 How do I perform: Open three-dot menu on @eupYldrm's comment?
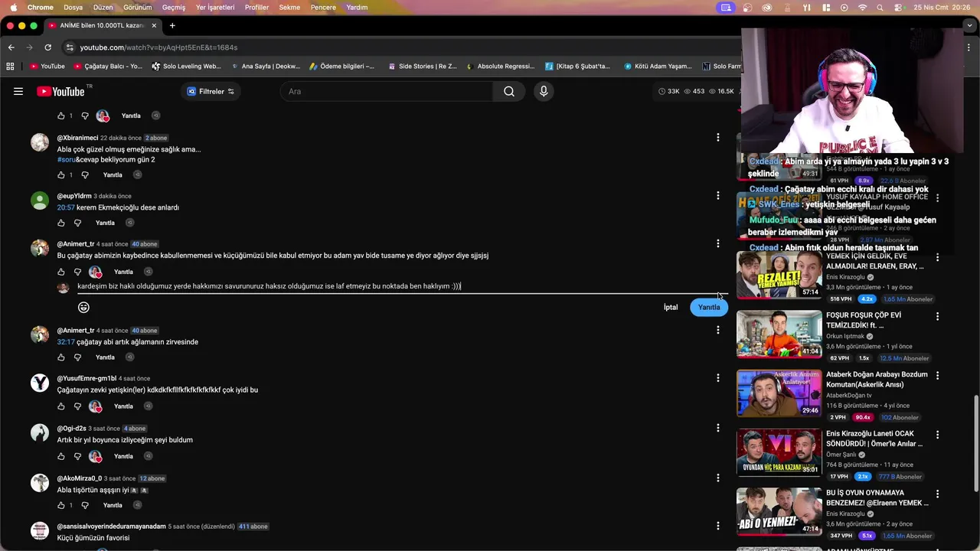click(717, 196)
